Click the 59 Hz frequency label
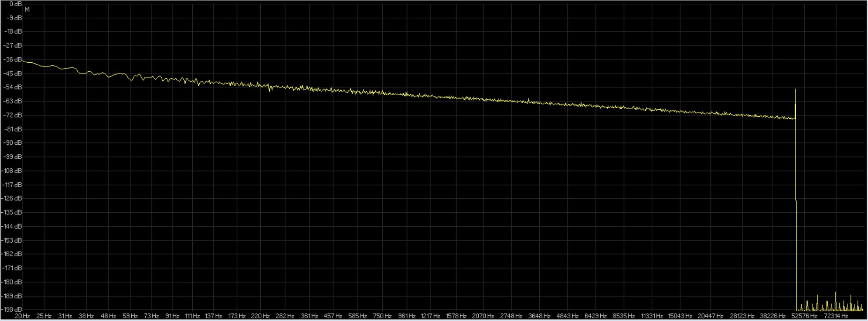The width and height of the screenshot is (868, 321). click(130, 316)
